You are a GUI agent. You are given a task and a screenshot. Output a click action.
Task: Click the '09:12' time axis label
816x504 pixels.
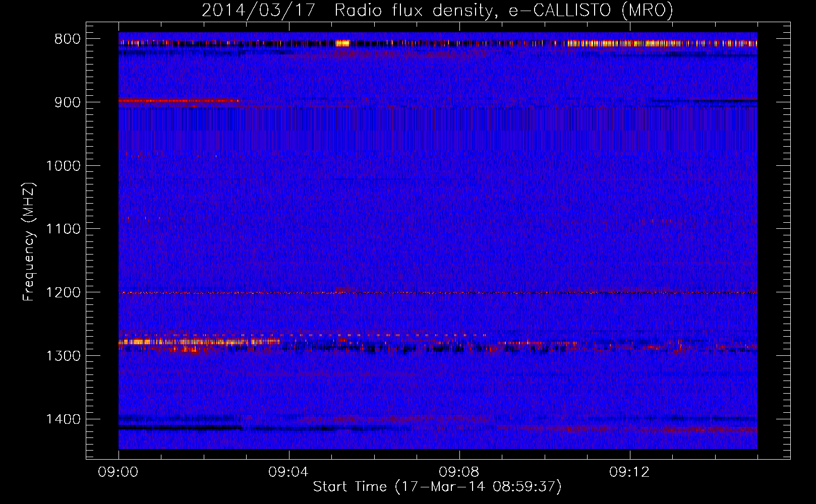tap(630, 473)
